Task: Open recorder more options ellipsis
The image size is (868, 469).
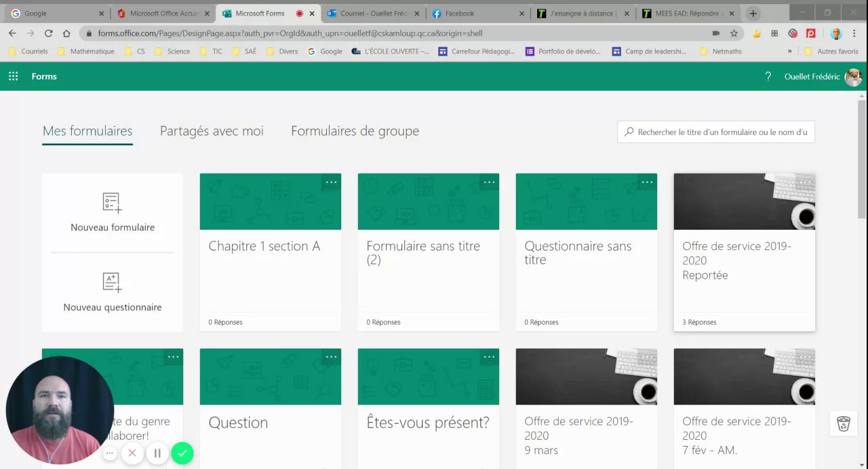Action: 111,453
